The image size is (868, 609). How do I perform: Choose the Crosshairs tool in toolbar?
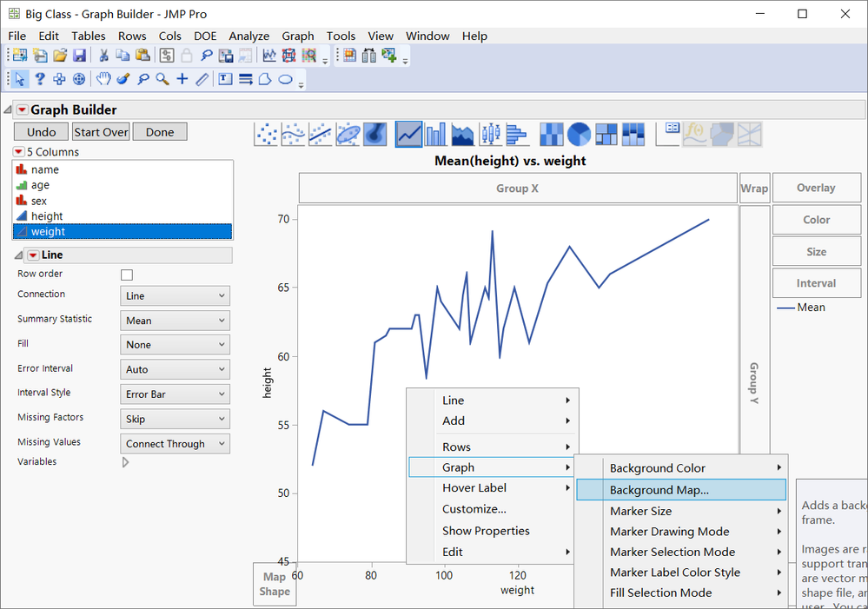[182, 79]
